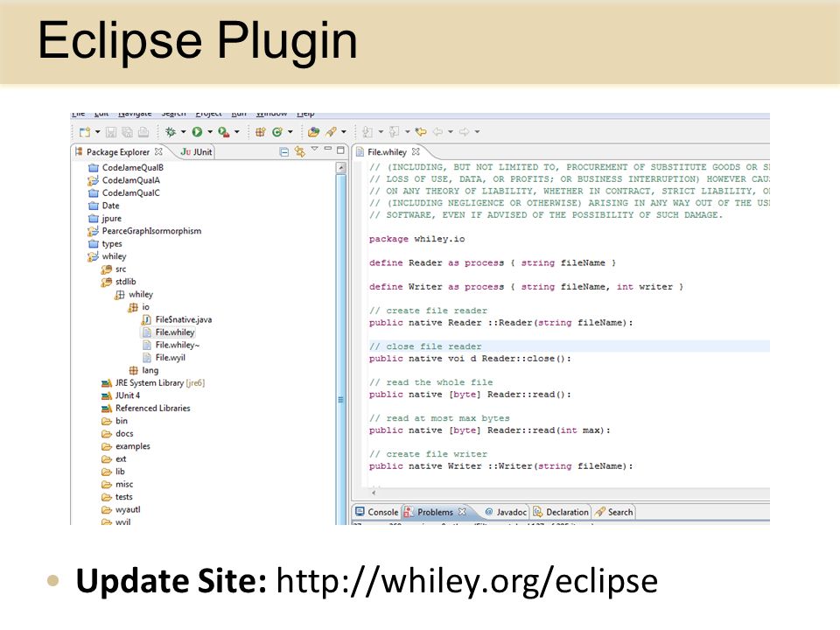The height and width of the screenshot is (630, 840).
Task: Open the Back history dropdown arrow
Action: pyautogui.click(x=451, y=132)
